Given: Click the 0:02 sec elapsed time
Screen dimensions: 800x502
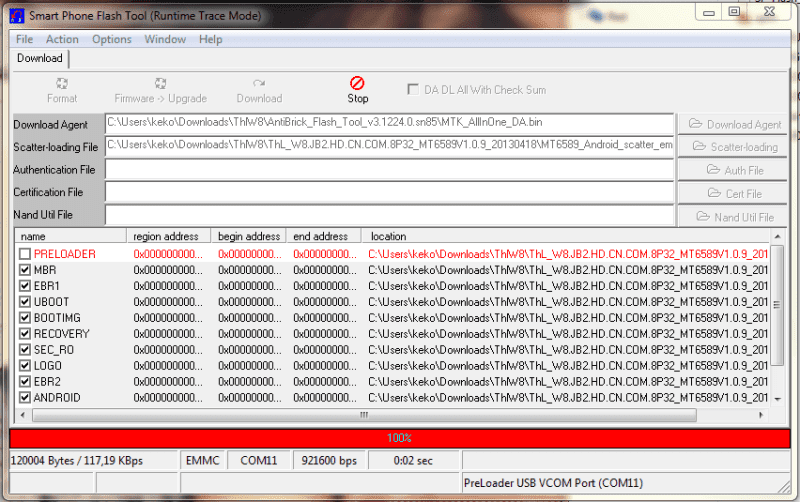Looking at the screenshot, I should click(413, 461).
